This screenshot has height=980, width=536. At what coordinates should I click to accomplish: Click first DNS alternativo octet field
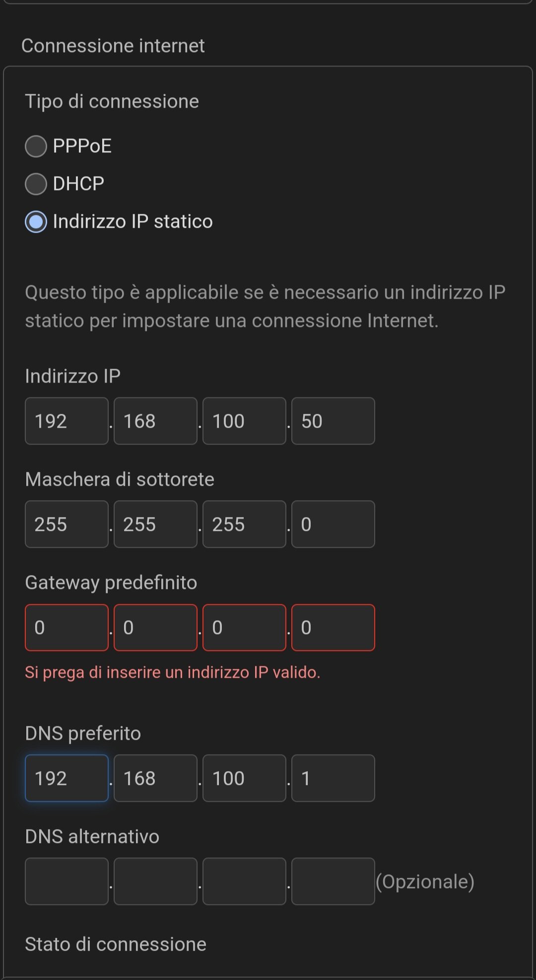pos(67,881)
